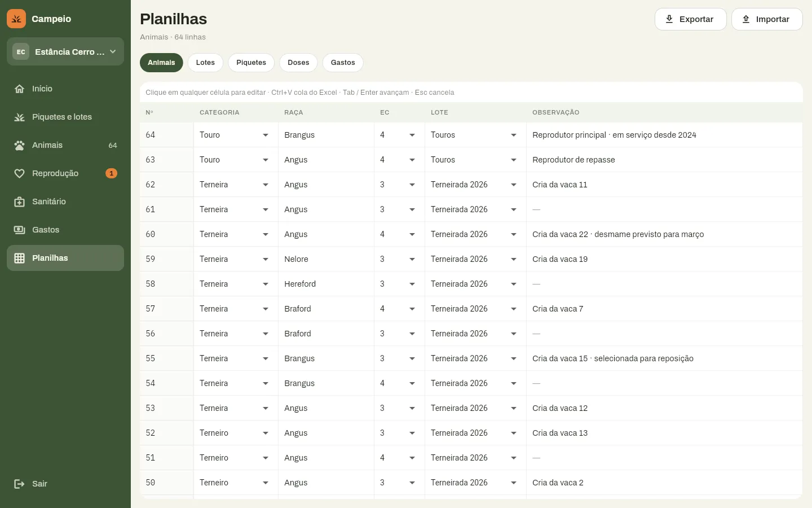Click the Planilhas grid icon
The height and width of the screenshot is (508, 812).
pyautogui.click(x=19, y=258)
